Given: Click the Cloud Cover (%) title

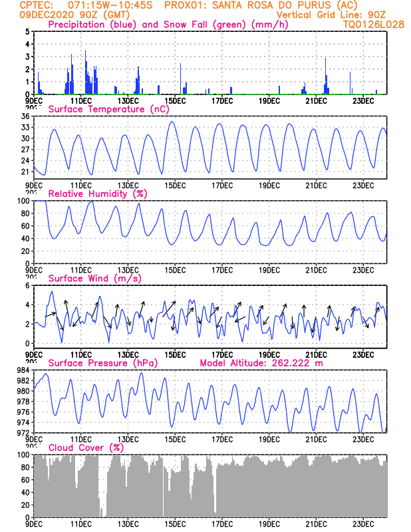Looking at the screenshot, I should coord(86,448).
